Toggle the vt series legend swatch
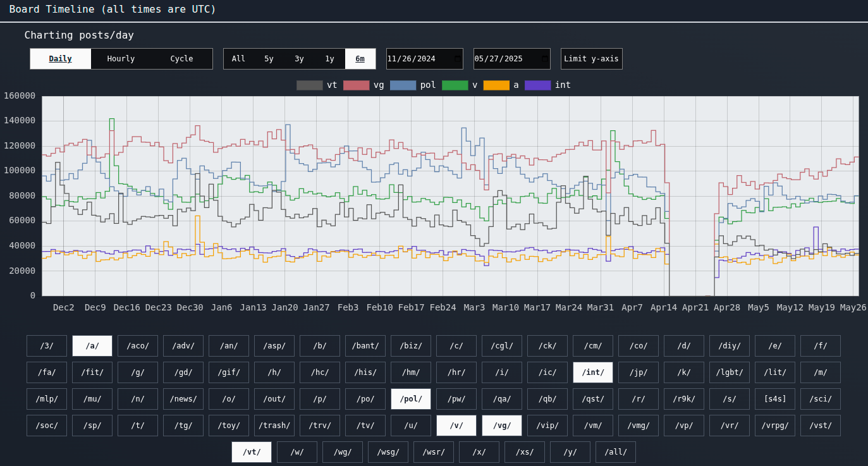This screenshot has height=466, width=868. (309, 85)
